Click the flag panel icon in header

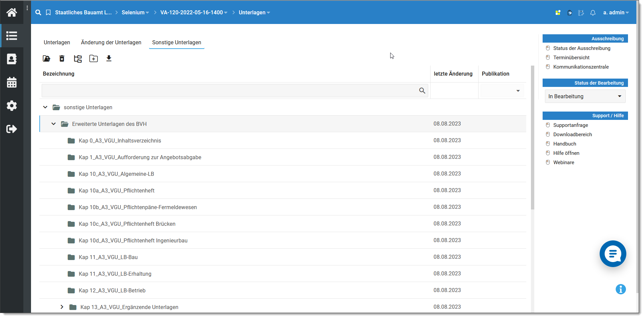[x=581, y=13]
